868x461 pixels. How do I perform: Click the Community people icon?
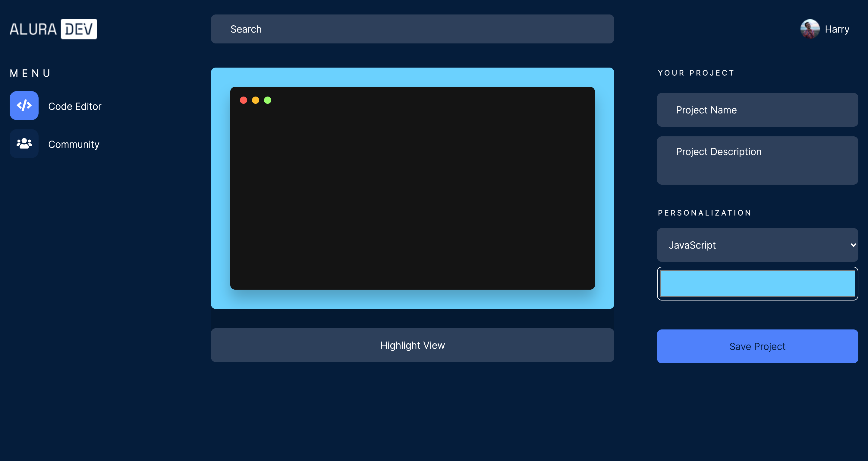pos(24,144)
